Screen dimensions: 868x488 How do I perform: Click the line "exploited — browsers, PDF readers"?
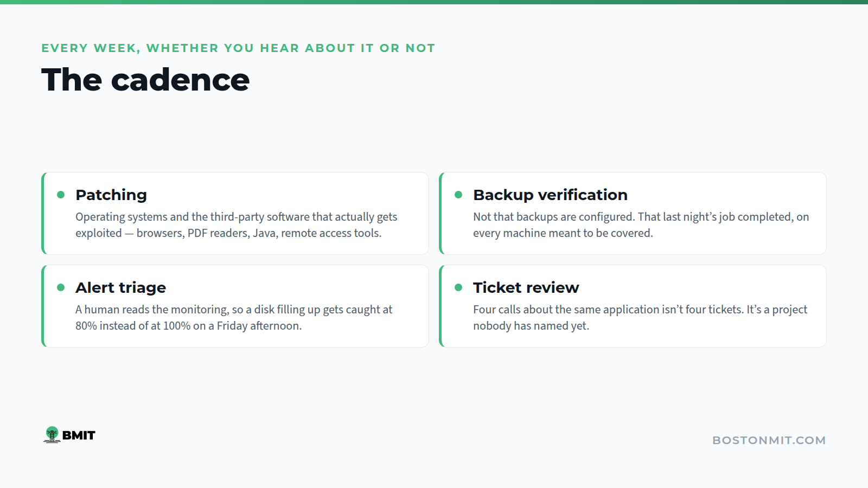point(162,233)
